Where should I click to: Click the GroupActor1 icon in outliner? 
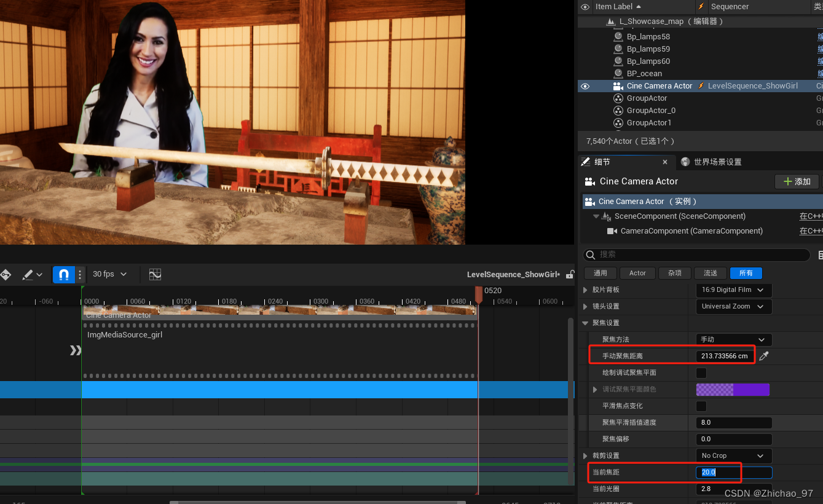[x=618, y=123]
